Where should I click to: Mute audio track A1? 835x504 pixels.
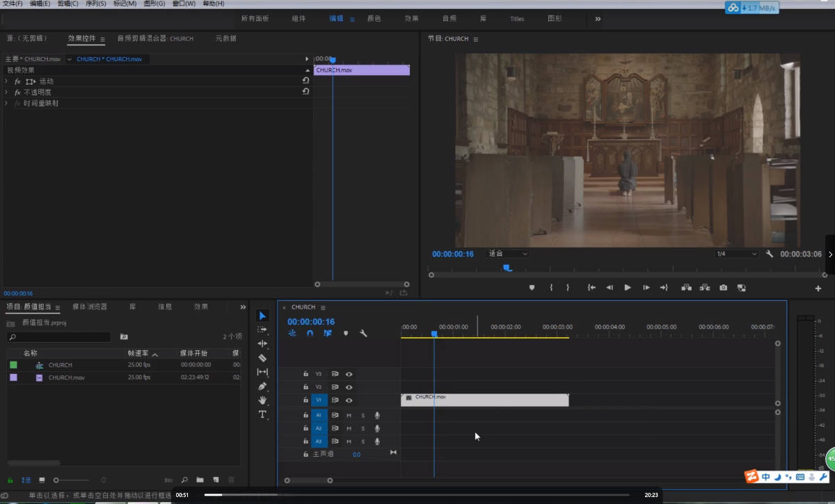click(349, 415)
